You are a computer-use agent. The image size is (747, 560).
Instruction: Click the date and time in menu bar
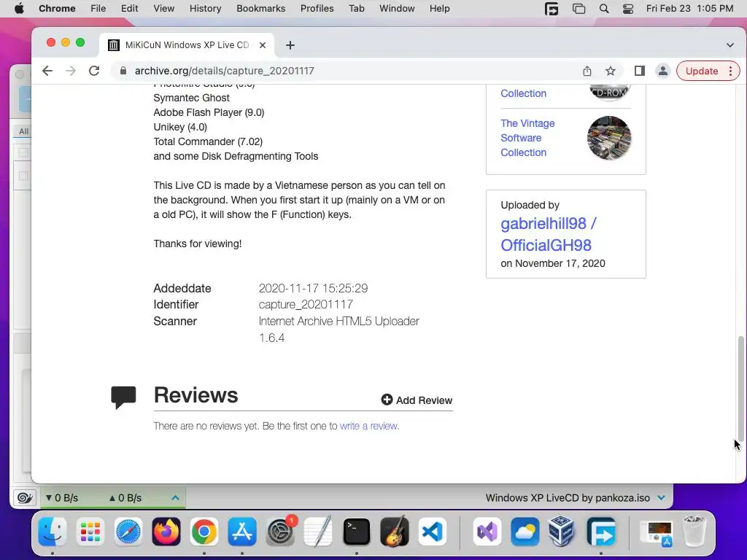click(689, 9)
